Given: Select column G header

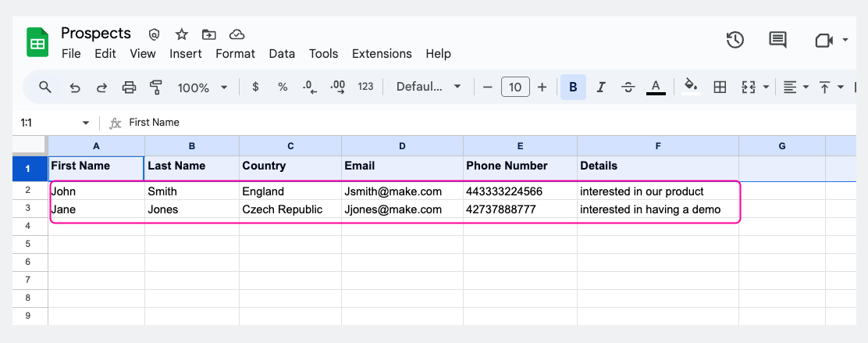Looking at the screenshot, I should point(782,146).
